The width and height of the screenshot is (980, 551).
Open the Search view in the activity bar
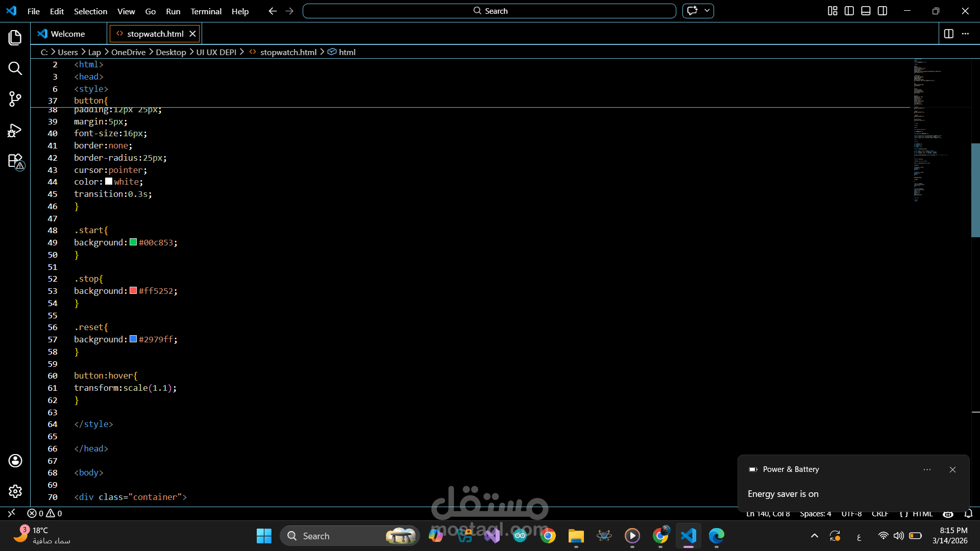[15, 68]
